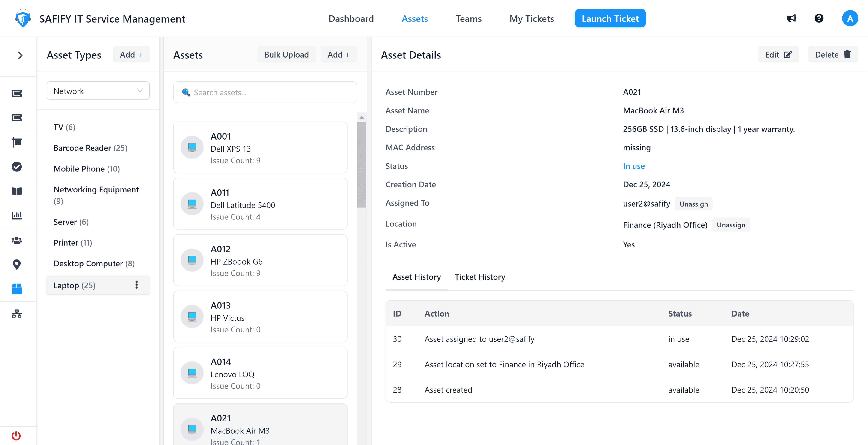868x445 pixels.
Task: Open Laptop three-dot options menu
Action: tap(136, 285)
